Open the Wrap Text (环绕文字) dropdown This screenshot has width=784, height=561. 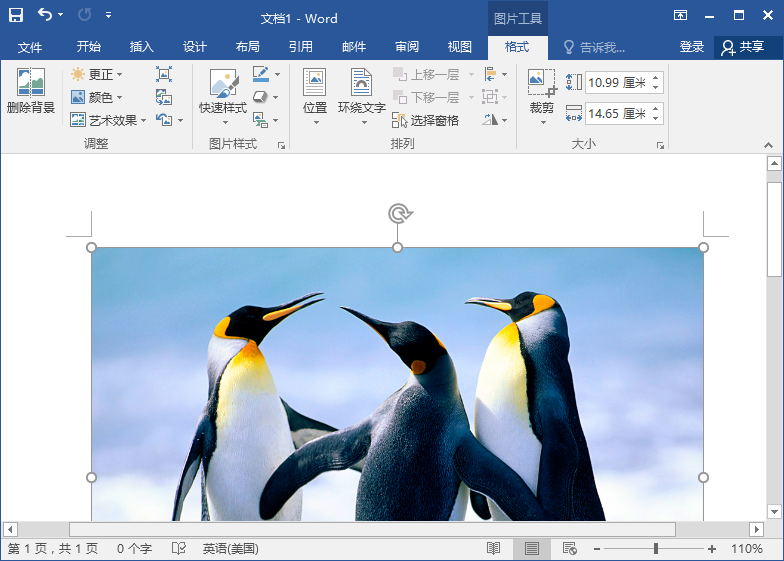(361, 95)
